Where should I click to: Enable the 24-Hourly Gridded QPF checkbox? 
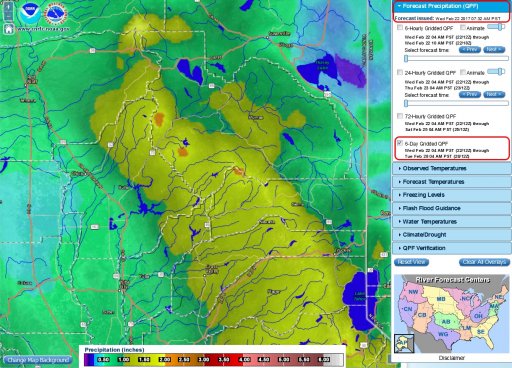(x=400, y=72)
